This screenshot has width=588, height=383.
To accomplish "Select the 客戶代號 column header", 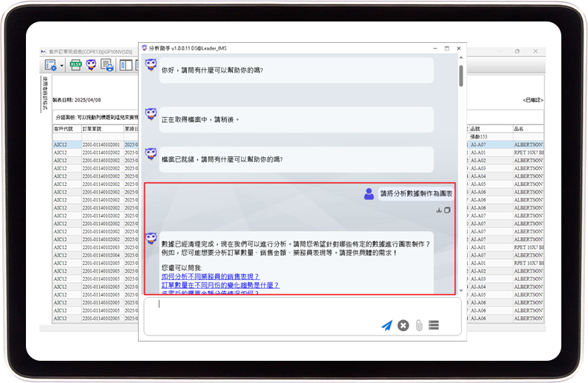I will click(65, 128).
